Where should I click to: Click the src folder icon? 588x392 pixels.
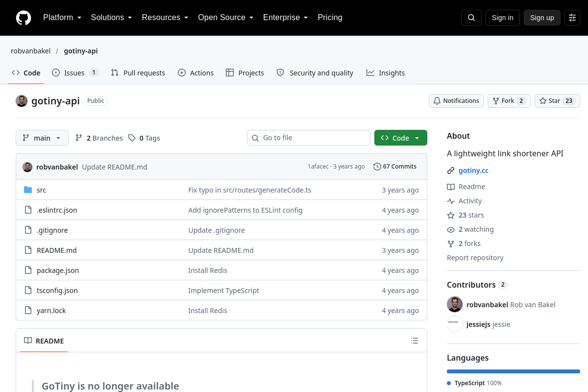point(28,190)
